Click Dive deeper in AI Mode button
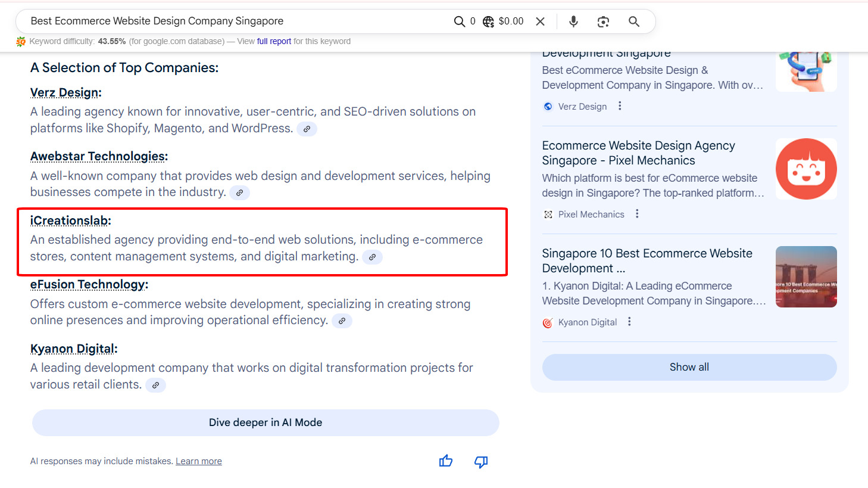The width and height of the screenshot is (868, 488). (266, 422)
